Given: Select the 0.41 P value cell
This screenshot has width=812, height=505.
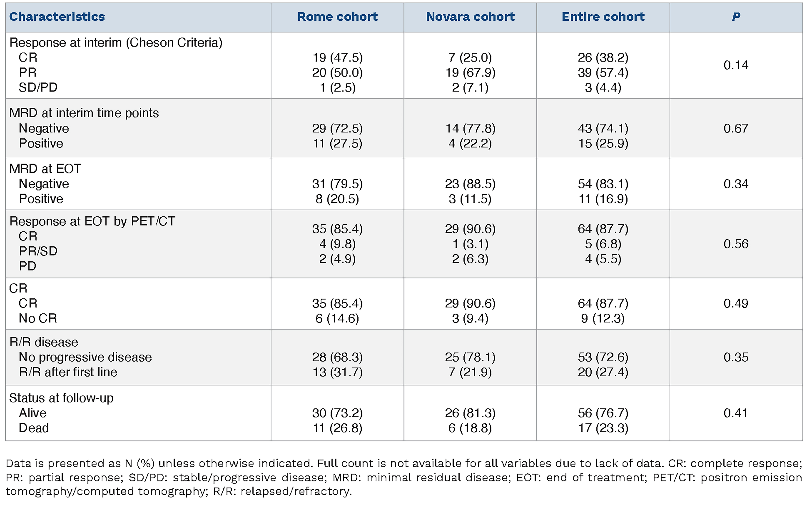Looking at the screenshot, I should coord(736,413).
